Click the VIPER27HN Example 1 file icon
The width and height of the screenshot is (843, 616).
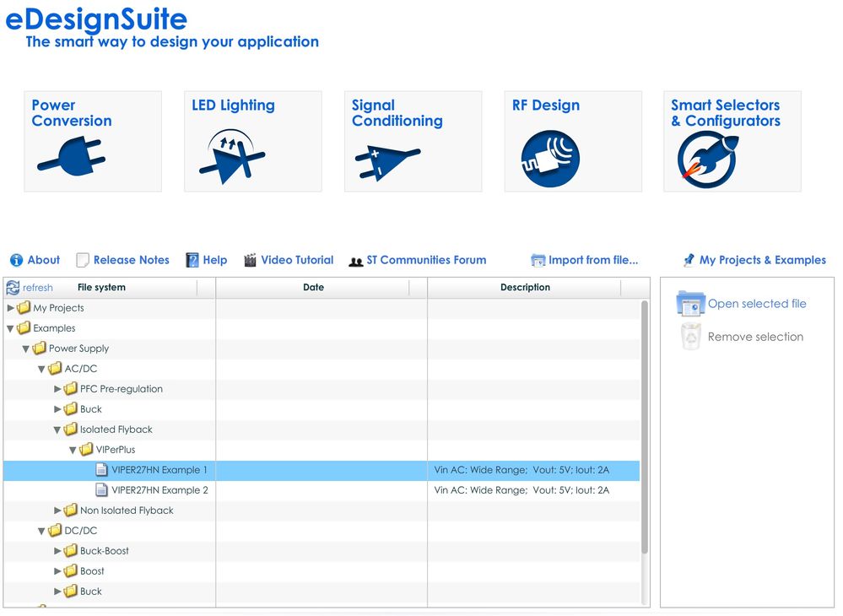[x=101, y=470]
